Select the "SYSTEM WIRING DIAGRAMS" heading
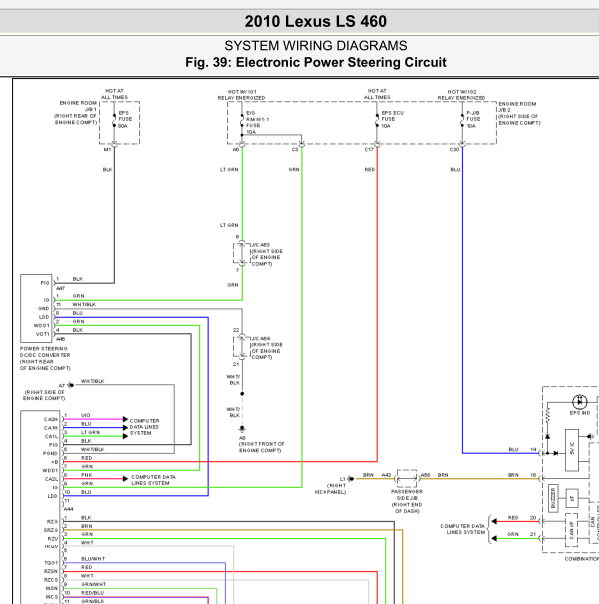Viewport: 599px width, 604px height. click(315, 45)
